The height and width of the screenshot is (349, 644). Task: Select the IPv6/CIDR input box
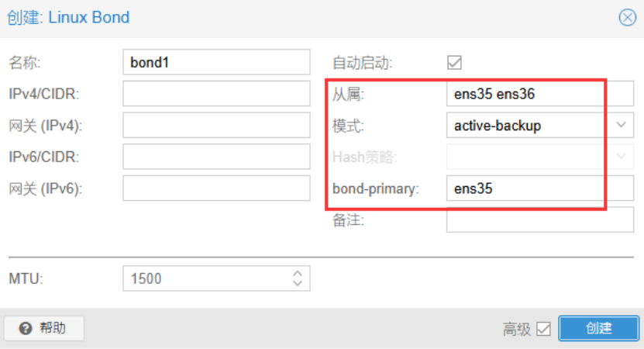(x=216, y=157)
